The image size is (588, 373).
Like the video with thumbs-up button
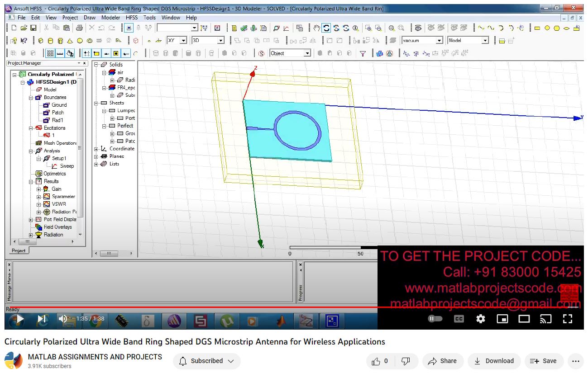click(379, 361)
